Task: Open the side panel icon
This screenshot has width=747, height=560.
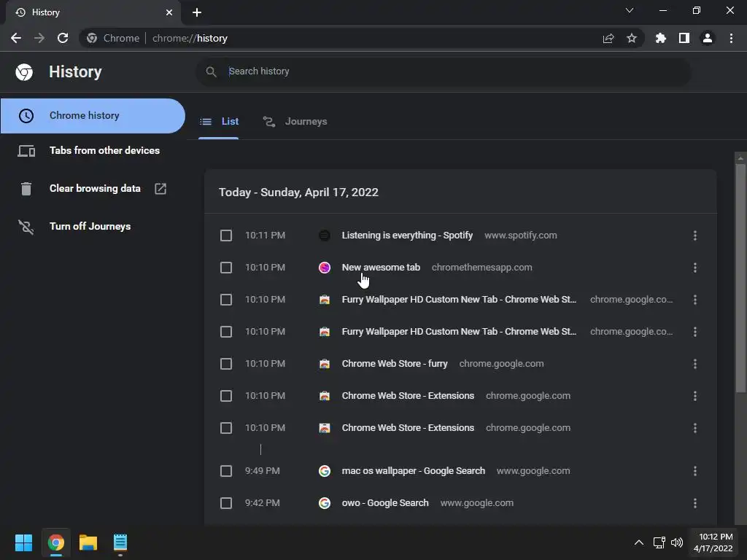Action: coord(684,38)
